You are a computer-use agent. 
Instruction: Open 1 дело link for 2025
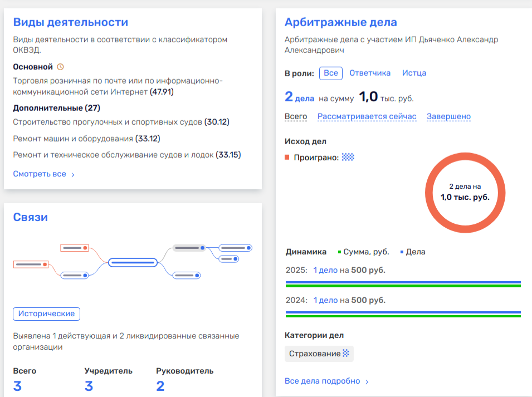click(x=325, y=270)
